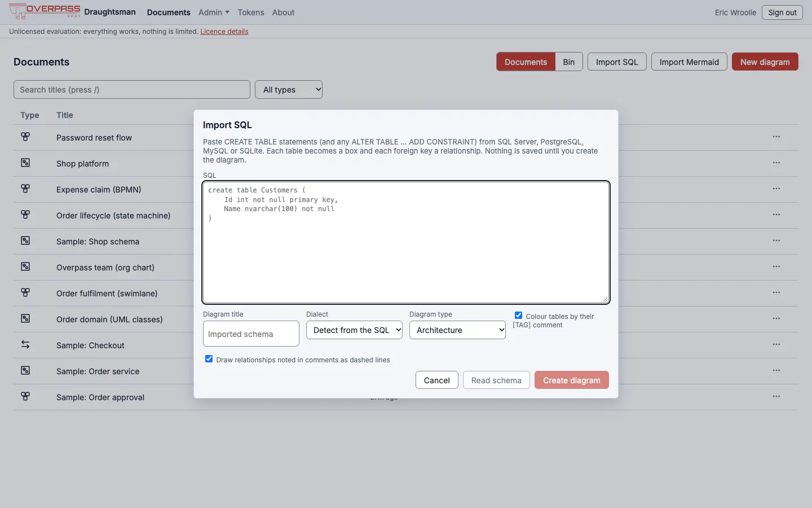This screenshot has width=812, height=508.
Task: Open more actions for Sample: Checkout row
Action: [x=776, y=344]
